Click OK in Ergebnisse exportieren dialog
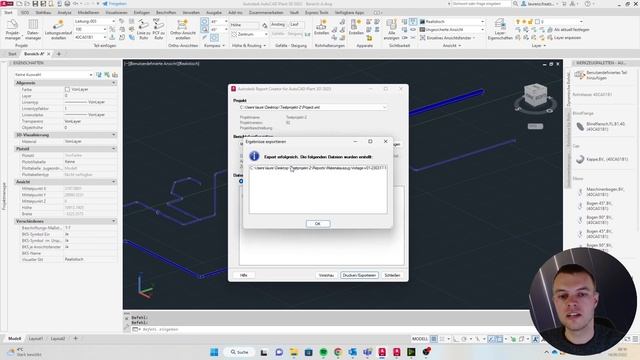 [x=318, y=224]
